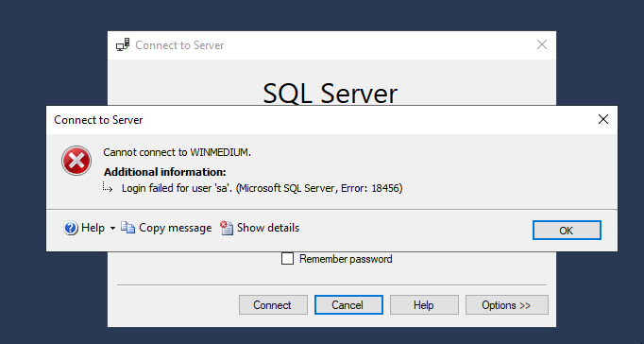Viewport: 644px width, 344px height.
Task: Click the Show details clipboard icon
Action: [227, 228]
